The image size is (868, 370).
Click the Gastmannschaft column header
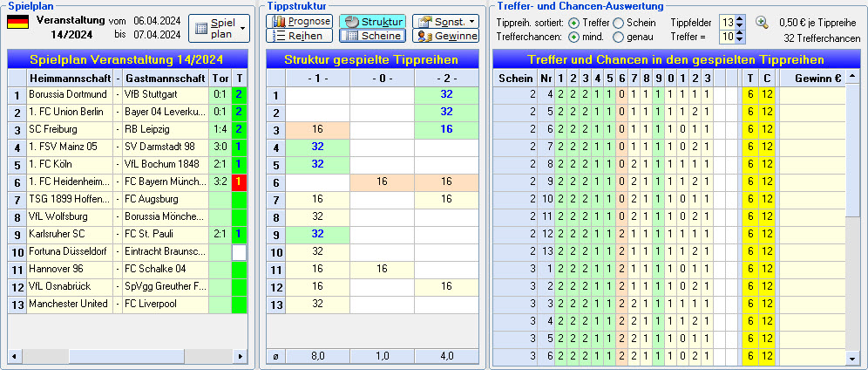pyautogui.click(x=166, y=78)
